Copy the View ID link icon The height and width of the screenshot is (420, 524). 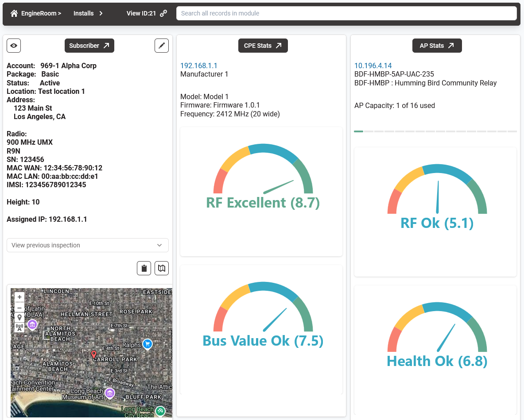click(163, 13)
